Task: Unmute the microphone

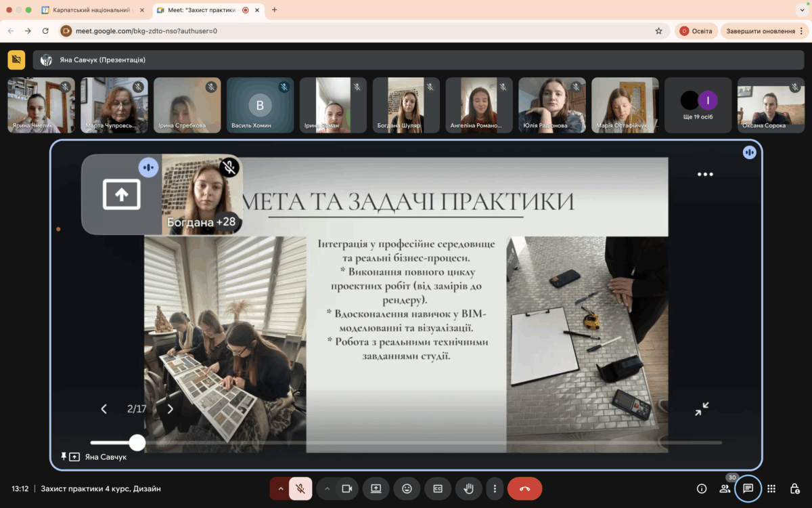Action: pos(300,488)
